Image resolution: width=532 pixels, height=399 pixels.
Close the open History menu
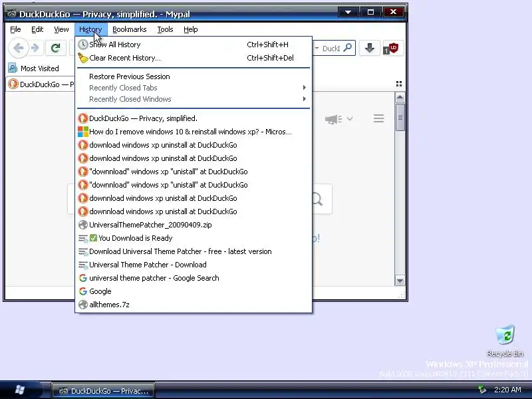tap(90, 29)
